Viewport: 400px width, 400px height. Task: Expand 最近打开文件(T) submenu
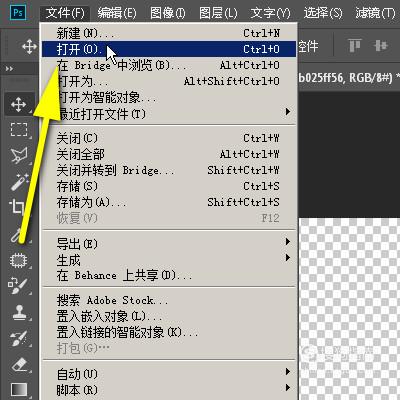coord(169,114)
